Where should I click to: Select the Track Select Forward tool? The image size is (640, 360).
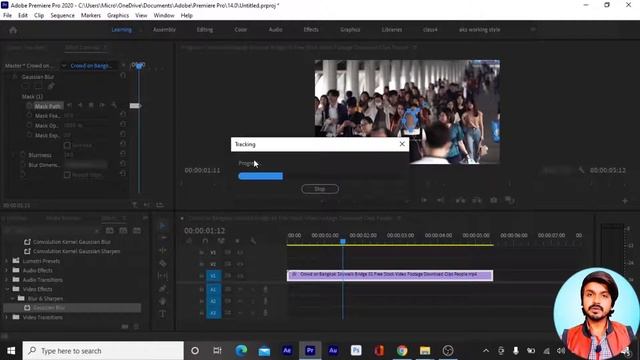pos(163,238)
